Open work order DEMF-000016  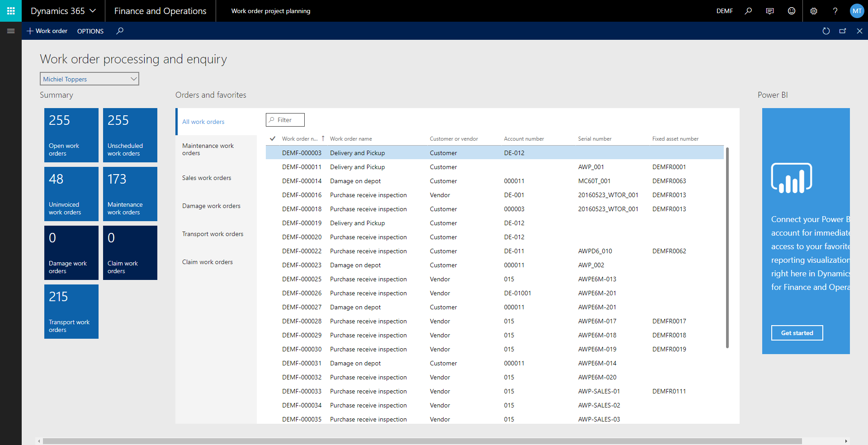pyautogui.click(x=302, y=195)
